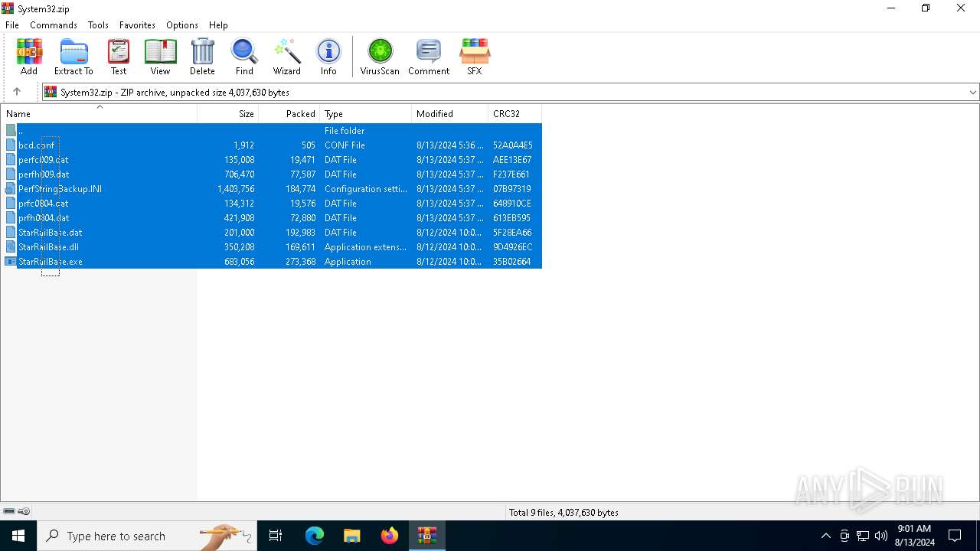Go up one folder level arrow
The height and width of the screenshot is (551, 980).
coord(17,92)
